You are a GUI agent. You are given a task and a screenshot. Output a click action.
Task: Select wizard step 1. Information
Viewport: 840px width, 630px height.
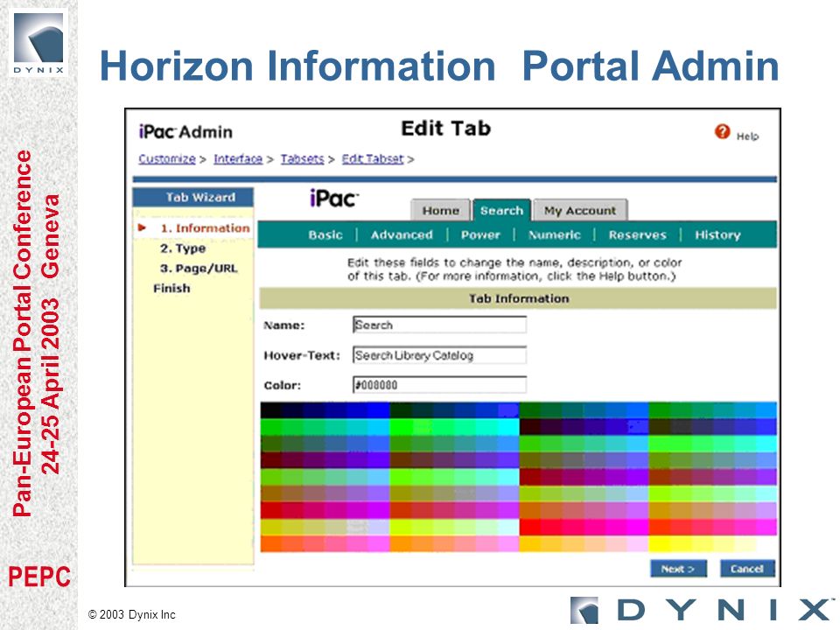click(205, 228)
